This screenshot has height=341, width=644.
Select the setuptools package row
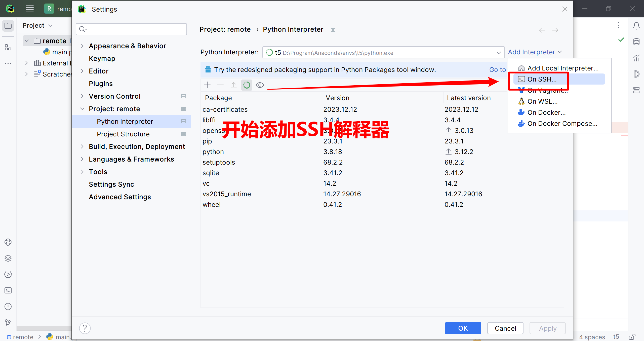coord(382,162)
